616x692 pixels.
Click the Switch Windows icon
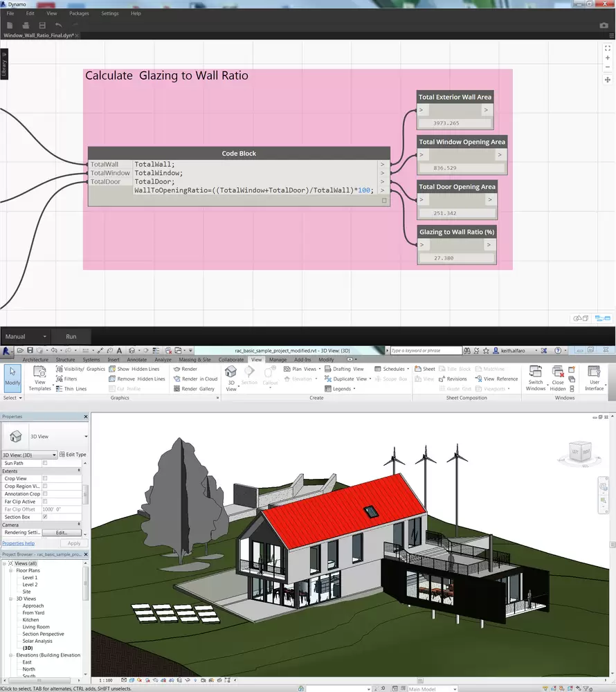click(x=536, y=374)
